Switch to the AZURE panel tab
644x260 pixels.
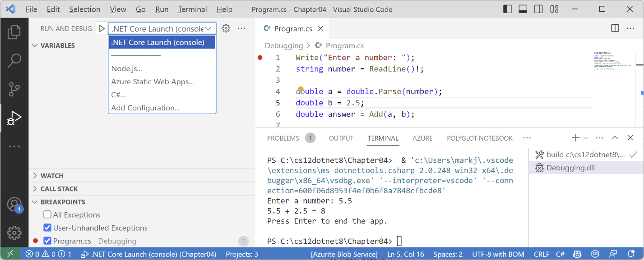point(422,138)
